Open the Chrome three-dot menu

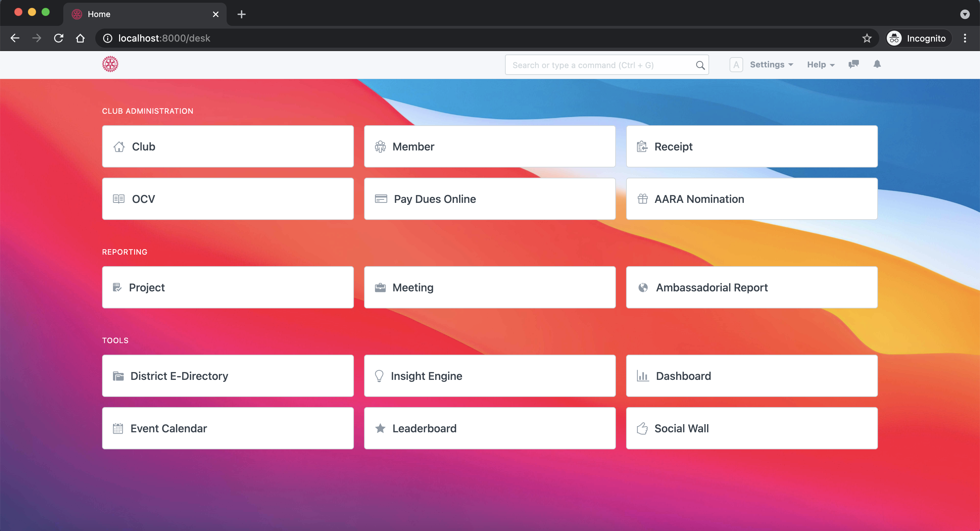[x=964, y=38]
